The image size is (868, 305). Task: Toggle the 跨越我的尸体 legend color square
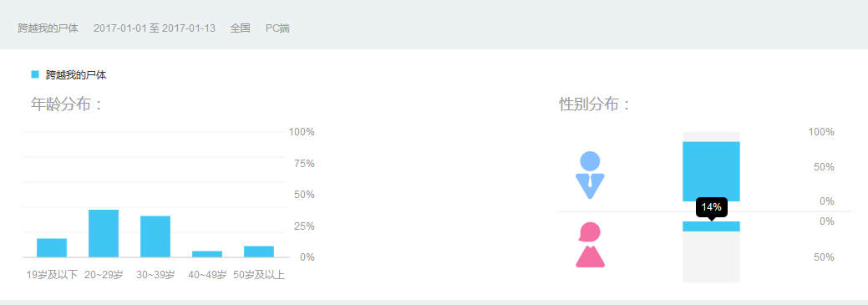pyautogui.click(x=35, y=74)
